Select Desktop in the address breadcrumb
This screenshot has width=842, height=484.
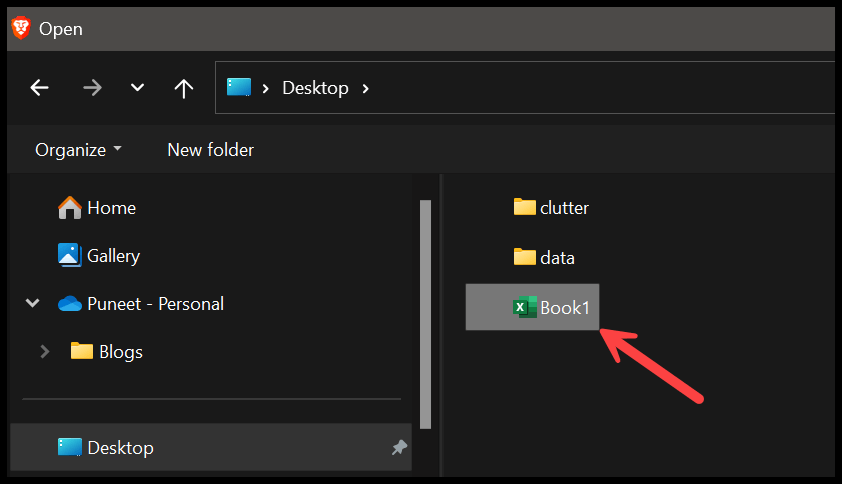315,88
